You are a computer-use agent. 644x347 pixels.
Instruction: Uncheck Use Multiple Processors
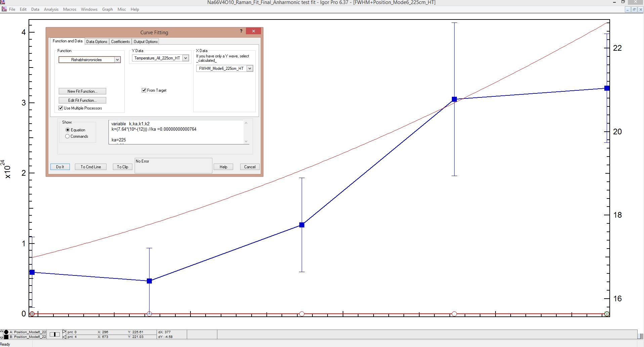point(61,108)
